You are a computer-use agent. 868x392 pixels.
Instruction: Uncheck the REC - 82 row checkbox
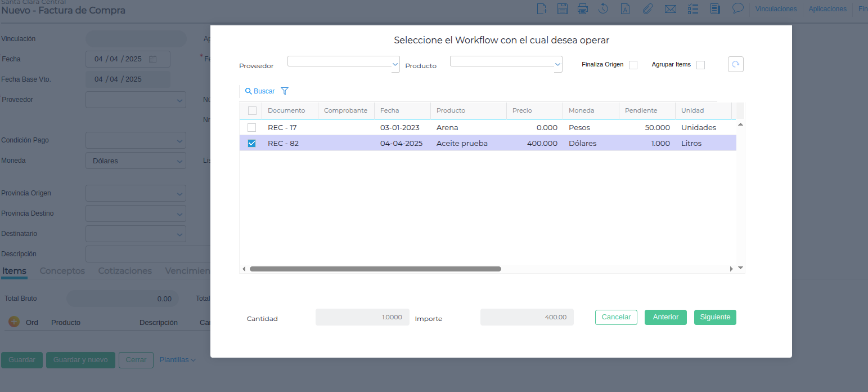pyautogui.click(x=251, y=144)
